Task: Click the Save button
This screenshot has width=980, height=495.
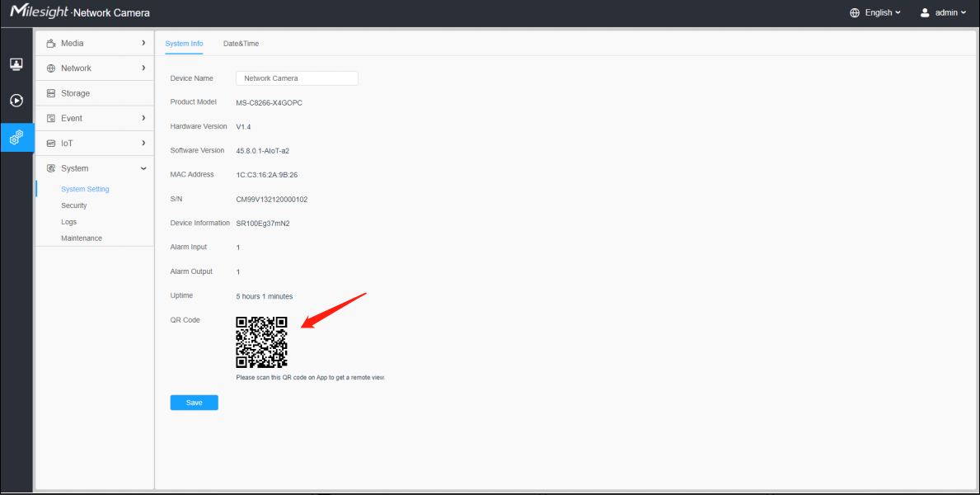Action: coord(194,403)
